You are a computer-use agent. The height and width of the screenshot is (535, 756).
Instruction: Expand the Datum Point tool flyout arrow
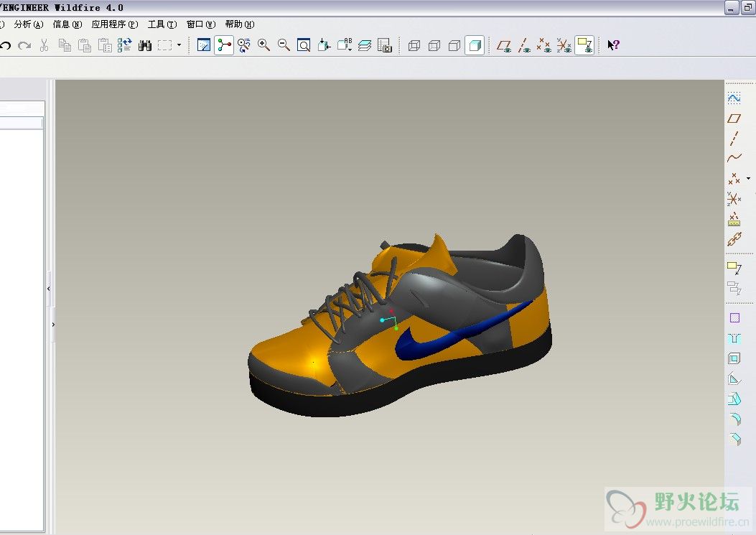748,179
